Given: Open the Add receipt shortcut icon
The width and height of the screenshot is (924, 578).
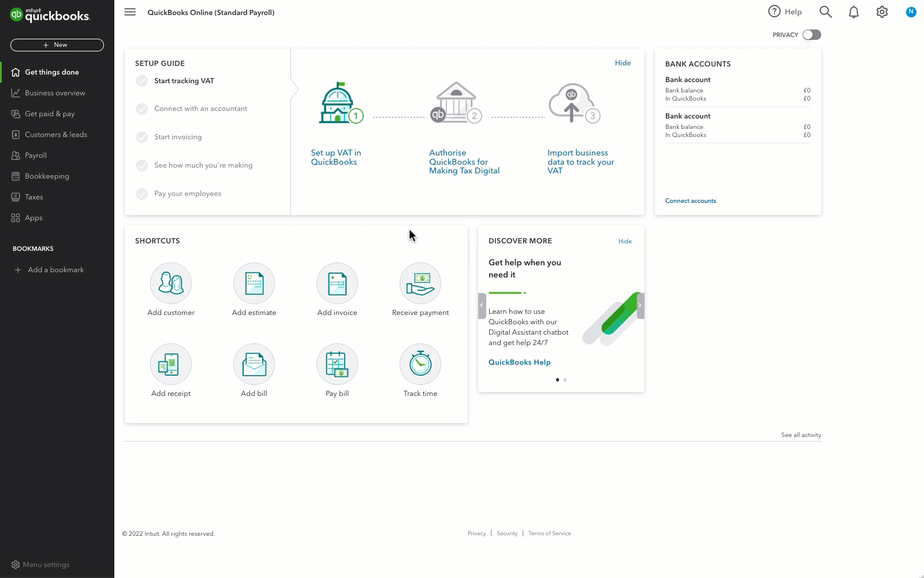Looking at the screenshot, I should point(171,364).
